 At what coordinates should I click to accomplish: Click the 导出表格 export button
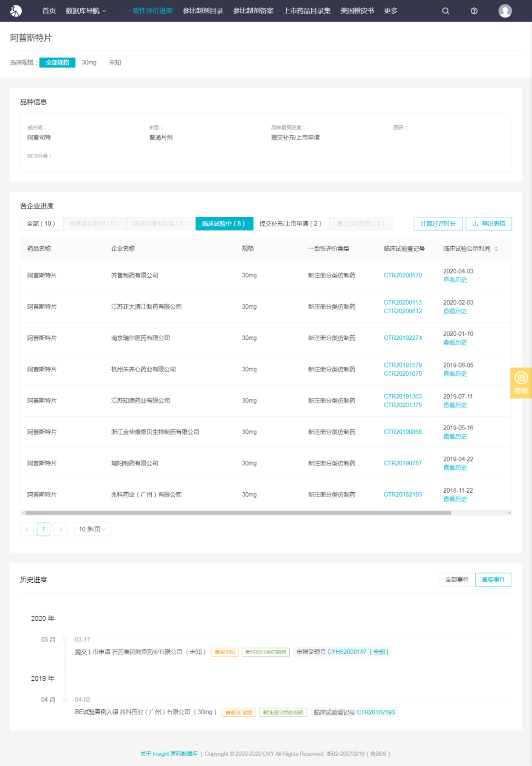(x=489, y=224)
